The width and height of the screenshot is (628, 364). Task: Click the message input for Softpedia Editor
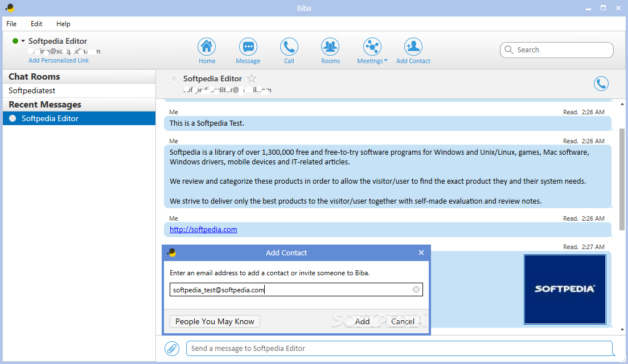pyautogui.click(x=399, y=349)
